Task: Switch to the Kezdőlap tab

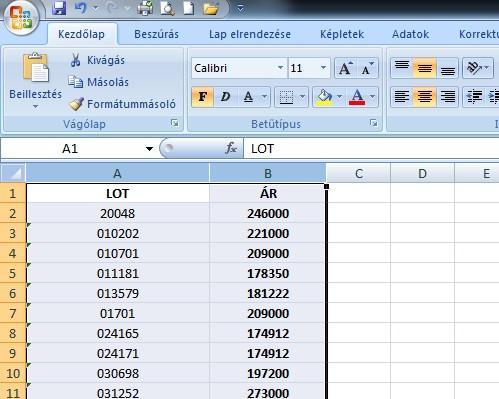Action: click(81, 34)
